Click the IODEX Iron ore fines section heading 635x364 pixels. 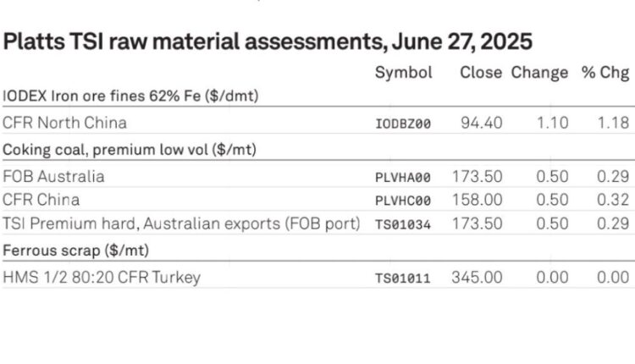click(130, 96)
